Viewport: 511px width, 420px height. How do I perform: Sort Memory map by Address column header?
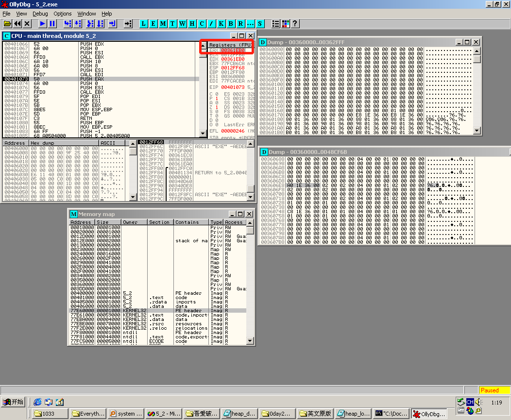82,222
